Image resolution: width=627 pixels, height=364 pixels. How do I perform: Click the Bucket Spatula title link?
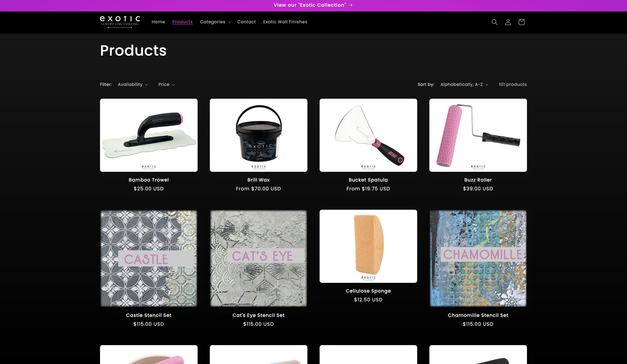click(368, 180)
